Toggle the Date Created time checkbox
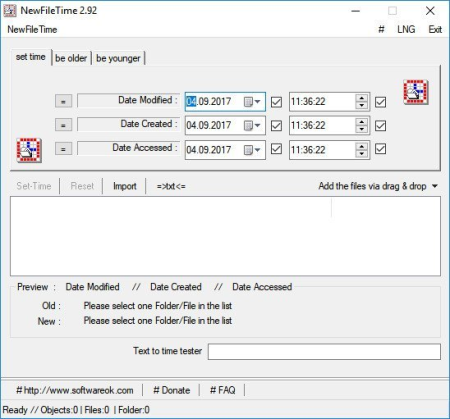 [380, 126]
